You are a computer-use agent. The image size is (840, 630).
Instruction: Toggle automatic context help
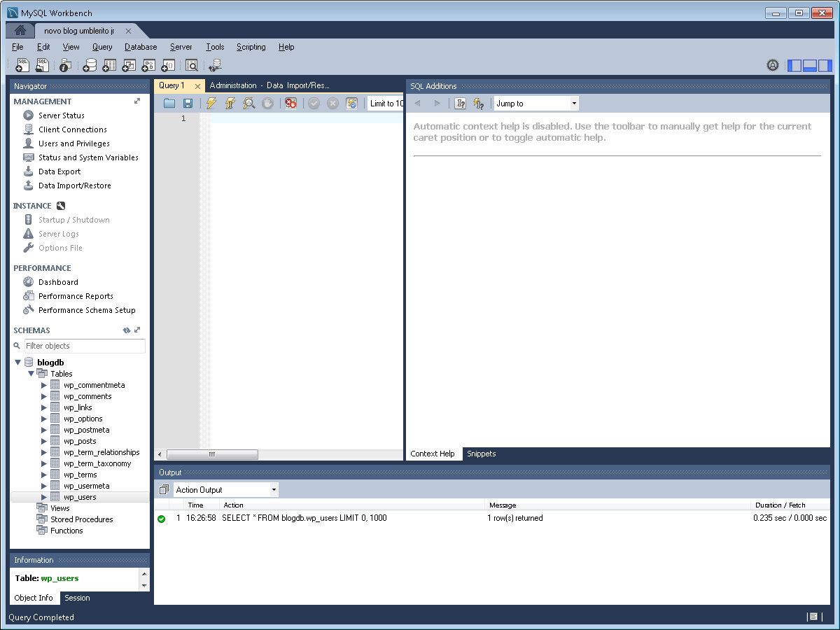[x=480, y=103]
